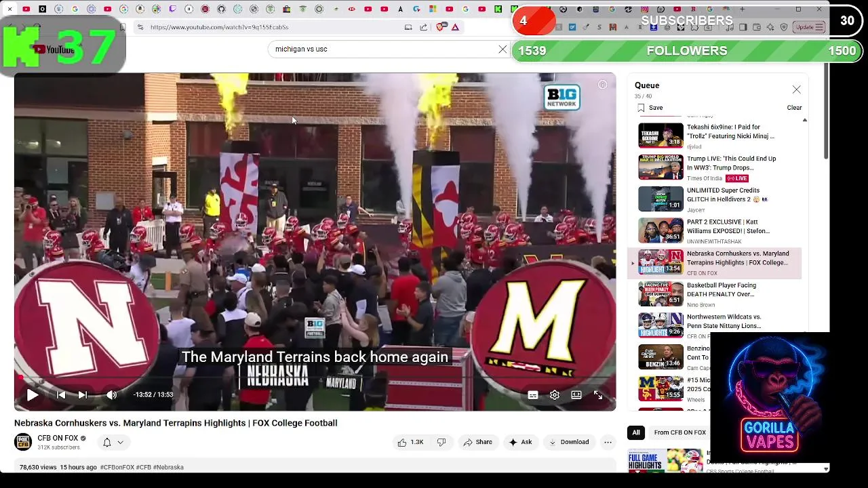
Task: Select 'From CFB ON FOX' filter chip
Action: [679, 432]
